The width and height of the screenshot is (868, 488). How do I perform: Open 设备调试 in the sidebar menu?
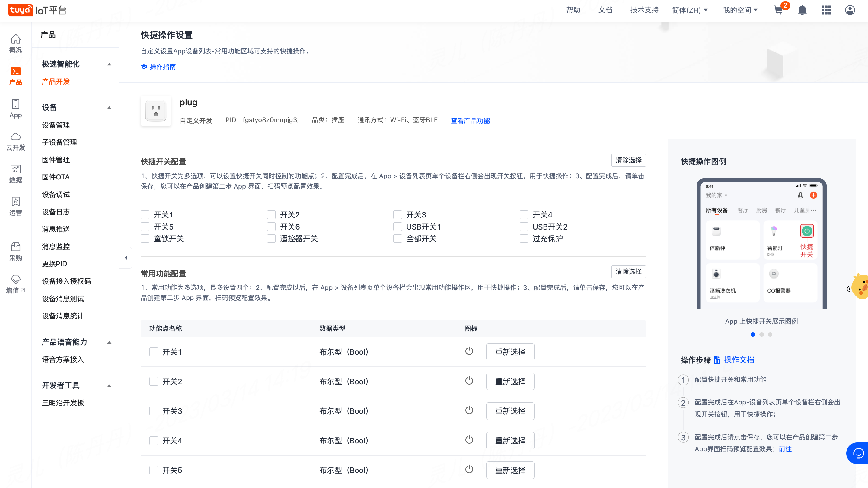pos(56,194)
